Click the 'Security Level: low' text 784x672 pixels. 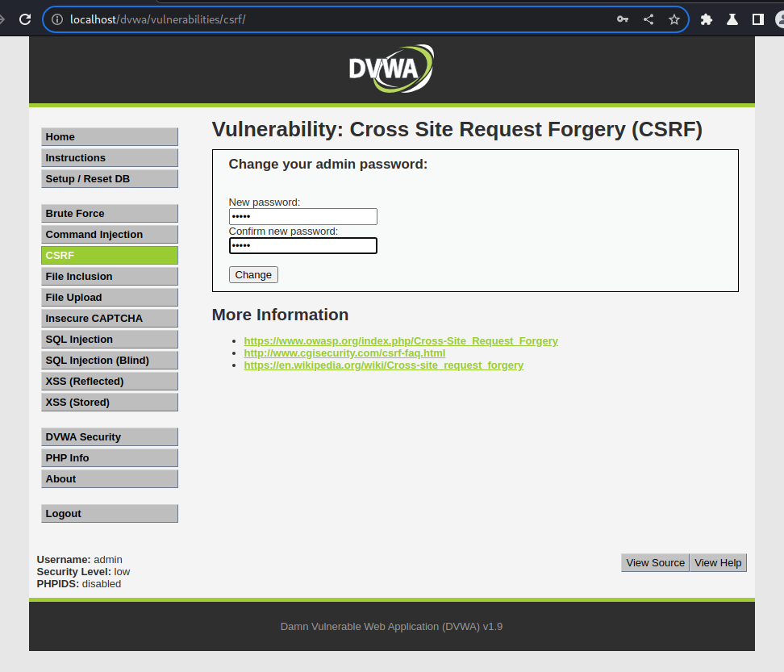coord(83,572)
